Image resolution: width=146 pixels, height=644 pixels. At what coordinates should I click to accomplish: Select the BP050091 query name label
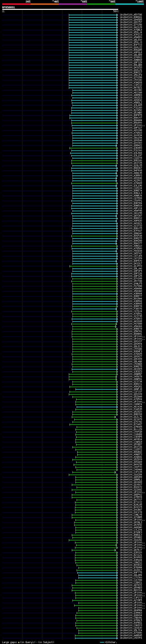[x=8, y=8]
